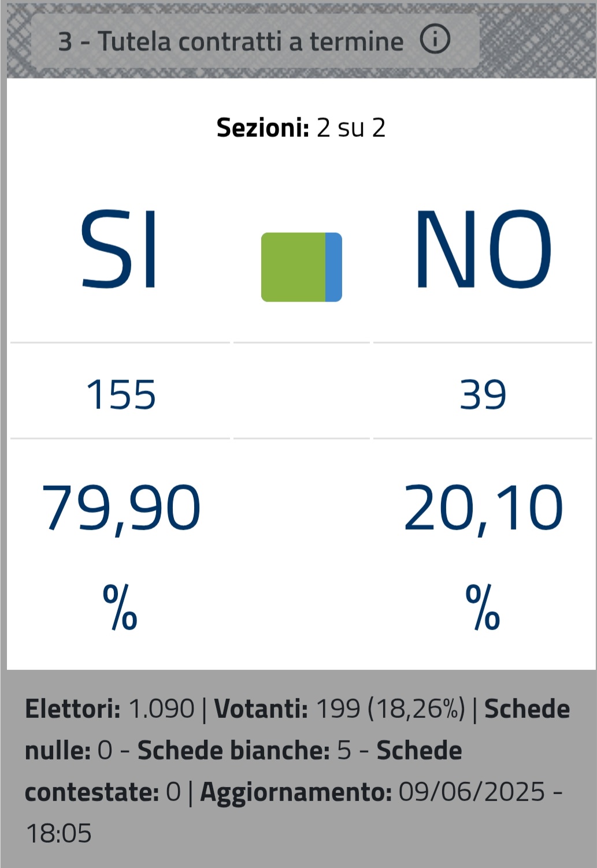Select the '3 - Tutela contratti a termine' header
The height and width of the screenshot is (868, 597).
255,41
